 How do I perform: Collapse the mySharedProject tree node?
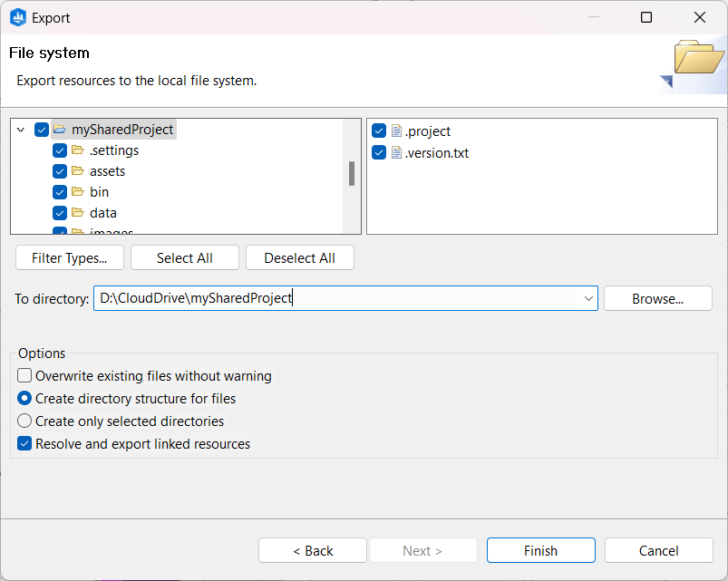[20, 129]
